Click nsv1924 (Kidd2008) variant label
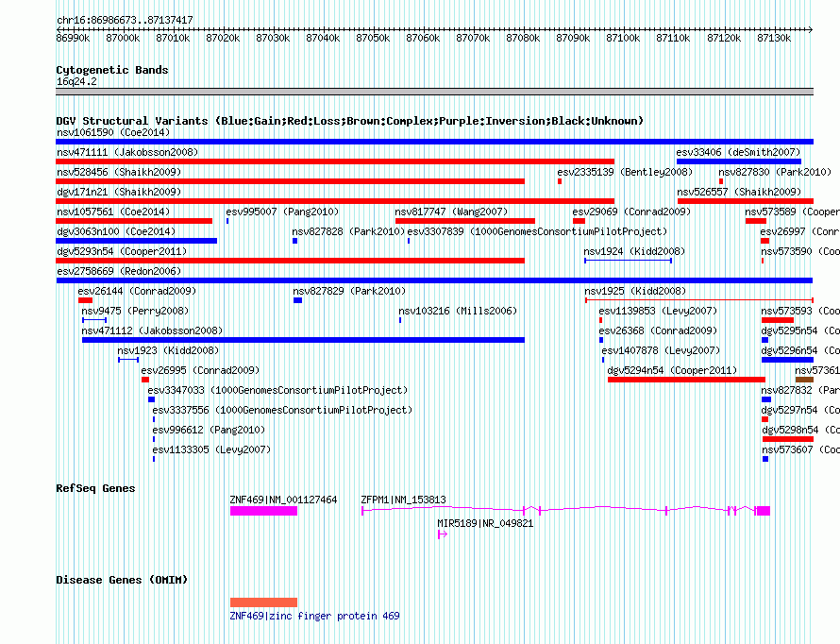Screen dimensions: 840x644 coord(634,251)
